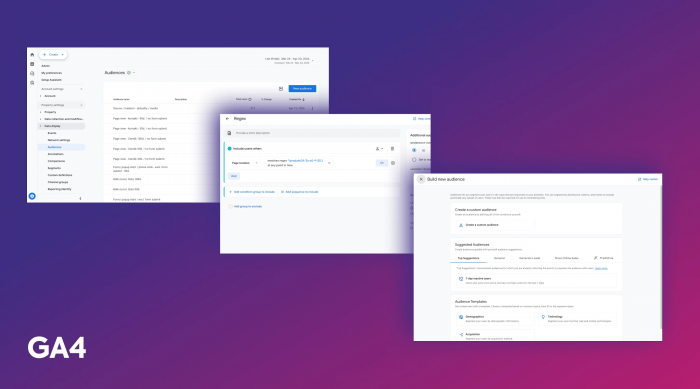
Task: Select the Set to maximum limit radio option
Action: pyautogui.click(x=414, y=159)
